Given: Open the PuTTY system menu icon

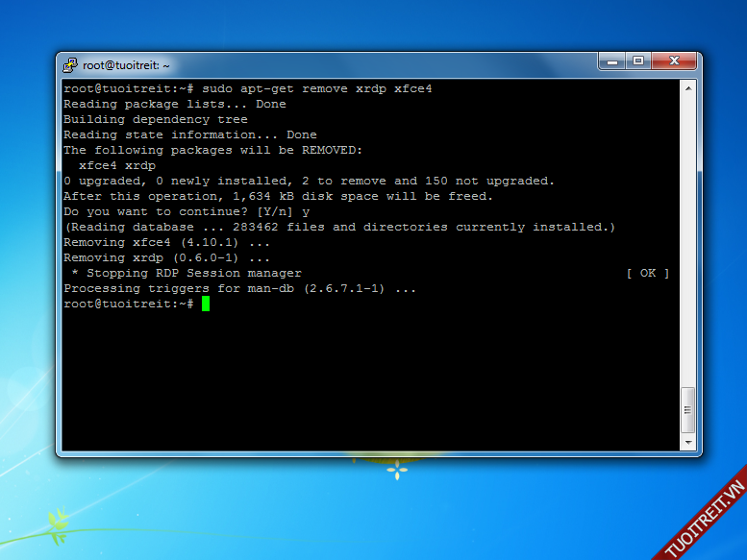Looking at the screenshot, I should tap(70, 65).
